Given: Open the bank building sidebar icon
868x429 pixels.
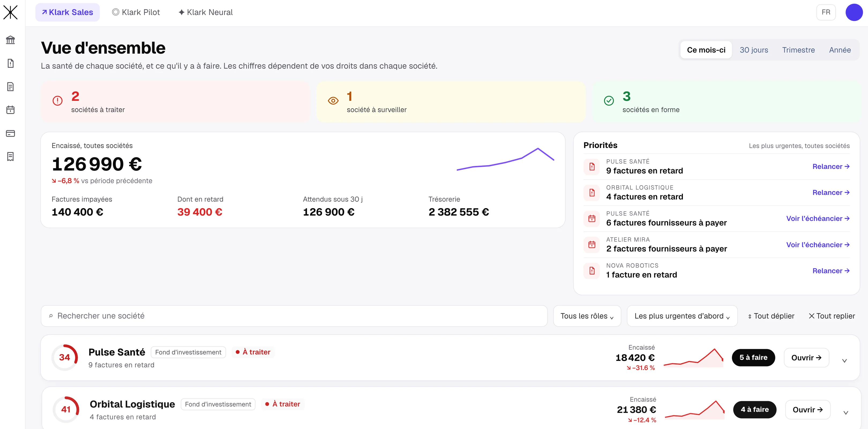Looking at the screenshot, I should point(10,40).
